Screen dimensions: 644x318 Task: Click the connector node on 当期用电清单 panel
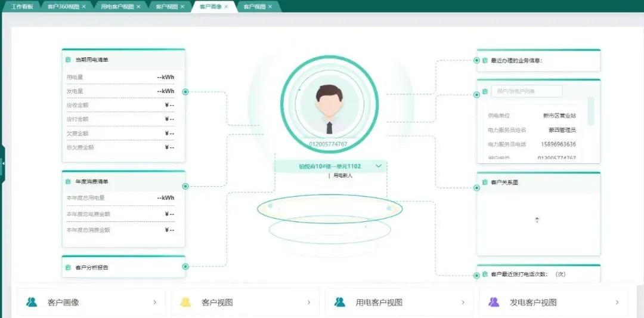185,92
